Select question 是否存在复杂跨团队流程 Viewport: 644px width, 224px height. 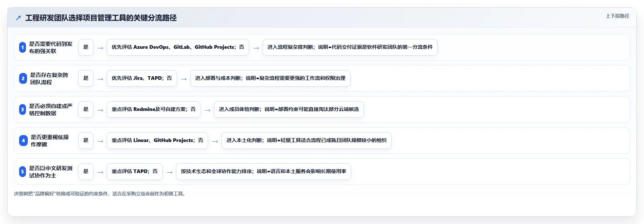(x=49, y=78)
